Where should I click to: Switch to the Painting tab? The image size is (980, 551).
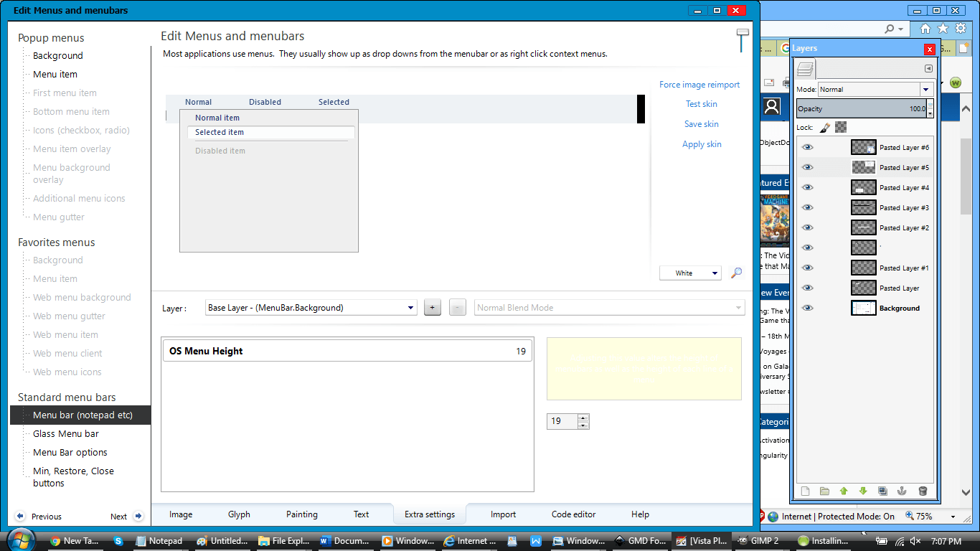[302, 514]
